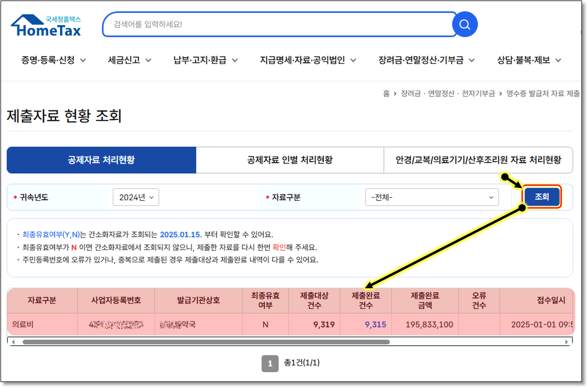588x388 pixels.
Task: Click the 홈 breadcrumb link
Action: pyautogui.click(x=386, y=93)
